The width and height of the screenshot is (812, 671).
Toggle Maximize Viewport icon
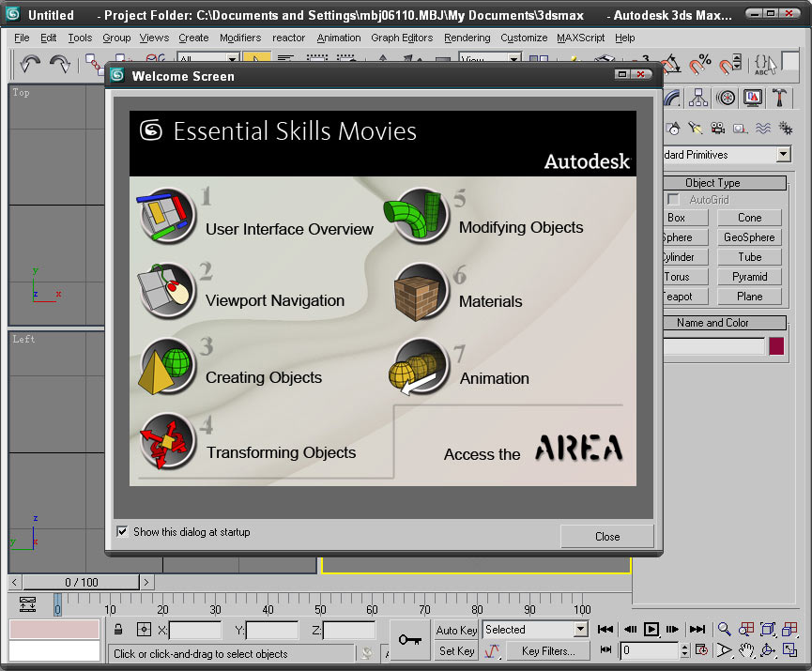(789, 650)
